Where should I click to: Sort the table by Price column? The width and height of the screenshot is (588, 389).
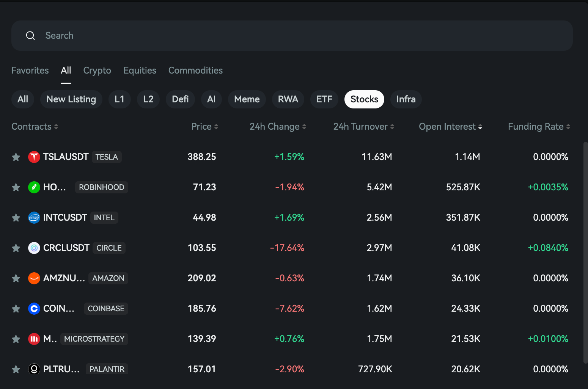(x=204, y=126)
